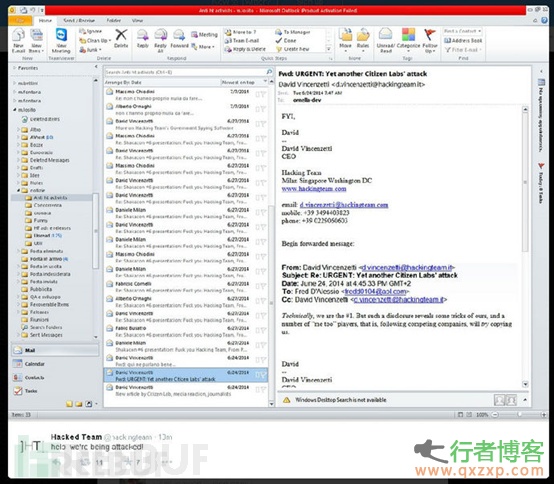Switch to the Folder tab
Screen dimensions: 554x484
114,20
